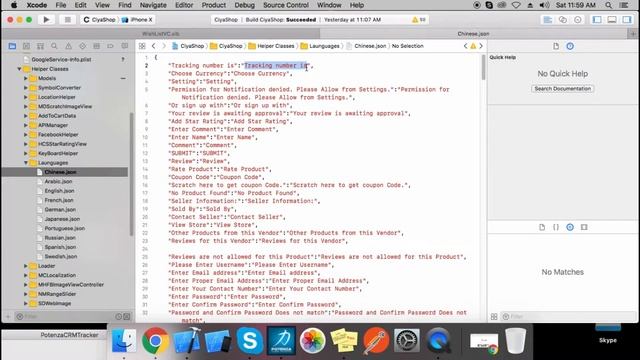Click the warning count indicator in activity bar
The width and height of the screenshot is (640, 360).
(x=419, y=20)
